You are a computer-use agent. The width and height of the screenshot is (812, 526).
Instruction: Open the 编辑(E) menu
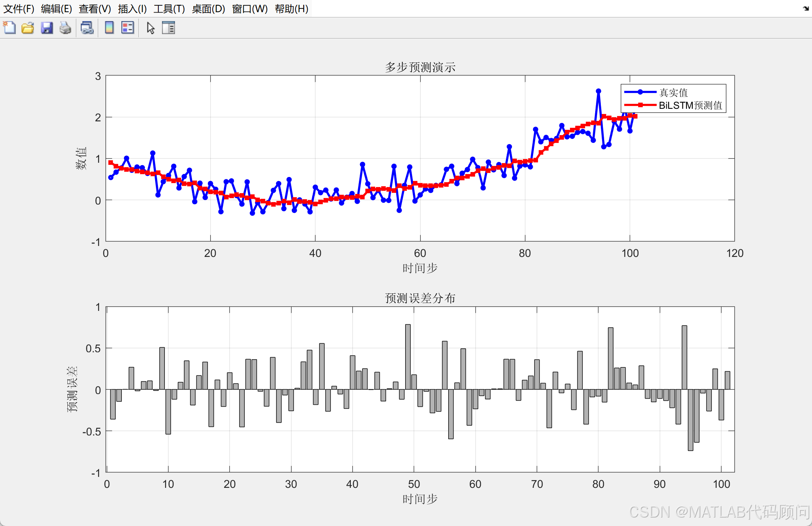[56, 9]
